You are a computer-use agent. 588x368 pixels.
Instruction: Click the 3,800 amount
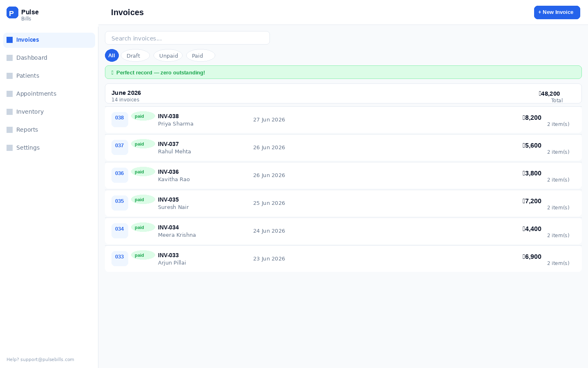[x=532, y=173]
